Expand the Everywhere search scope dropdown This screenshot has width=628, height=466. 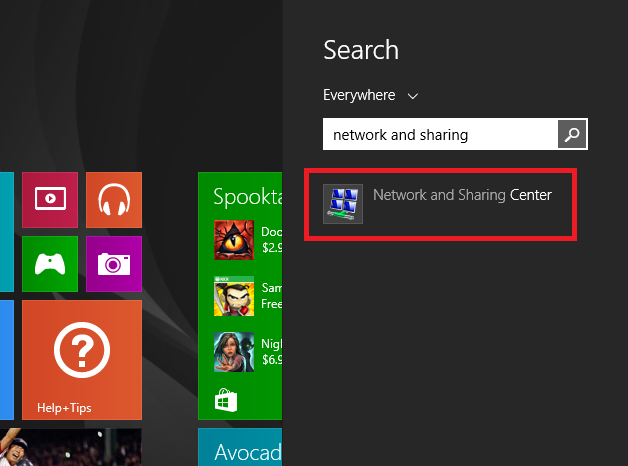click(x=369, y=96)
